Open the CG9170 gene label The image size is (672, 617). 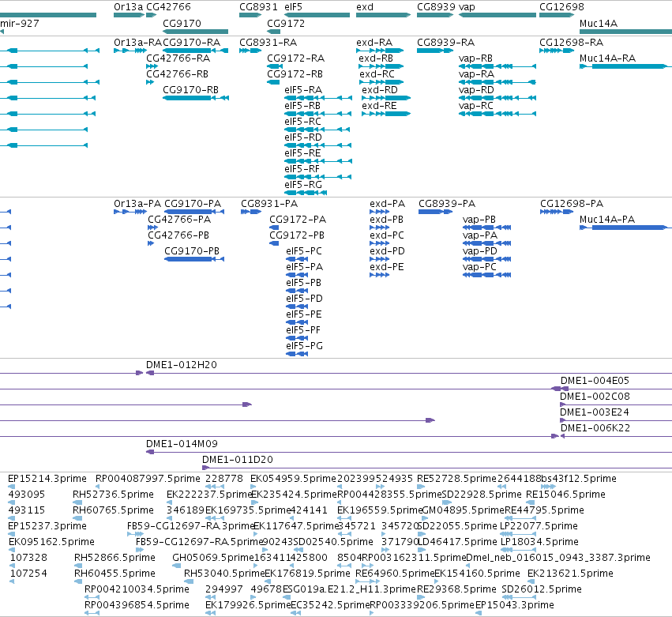182,24
